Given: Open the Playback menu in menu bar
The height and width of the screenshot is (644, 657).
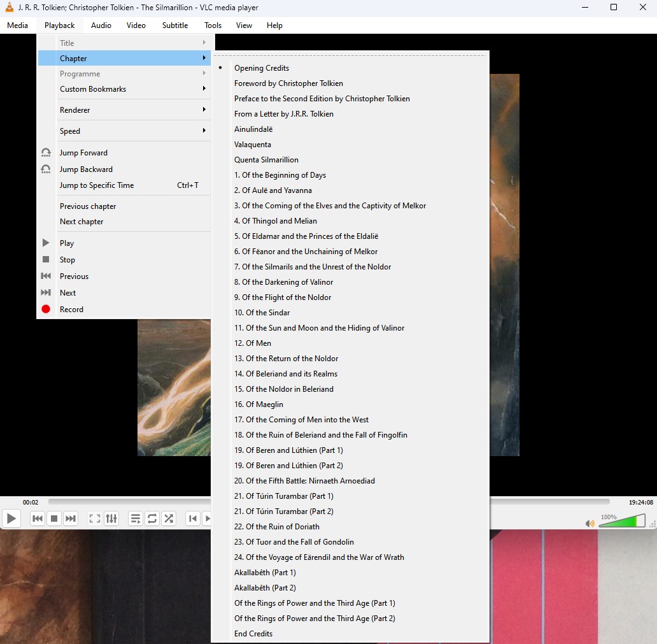Looking at the screenshot, I should click(x=59, y=25).
